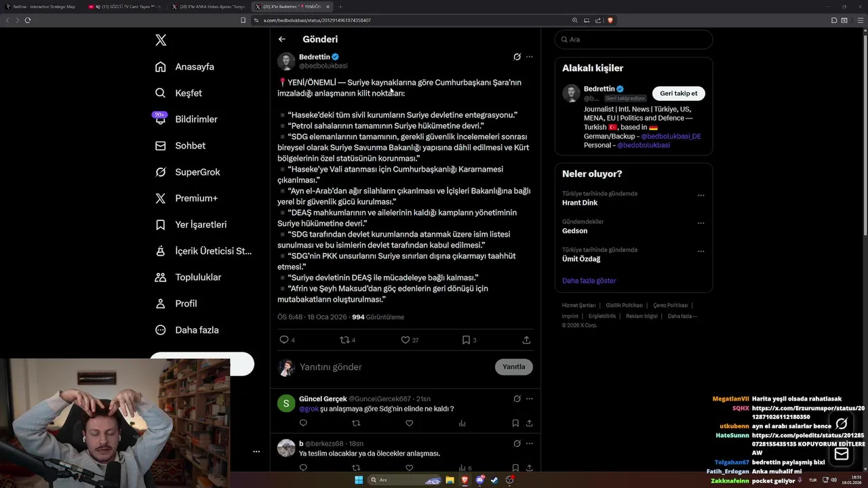Open Gizlilik Politikası footer link
The width and height of the screenshot is (868, 488).
point(625,306)
